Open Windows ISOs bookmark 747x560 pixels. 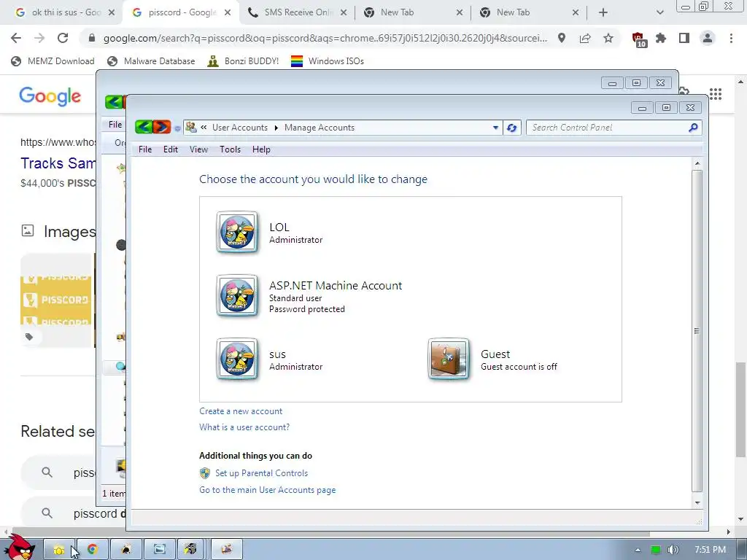(x=328, y=61)
